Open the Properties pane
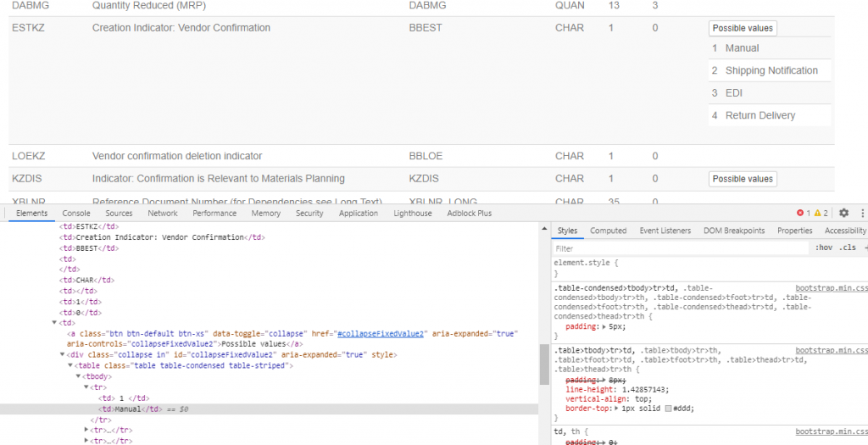The image size is (868, 445). click(795, 231)
